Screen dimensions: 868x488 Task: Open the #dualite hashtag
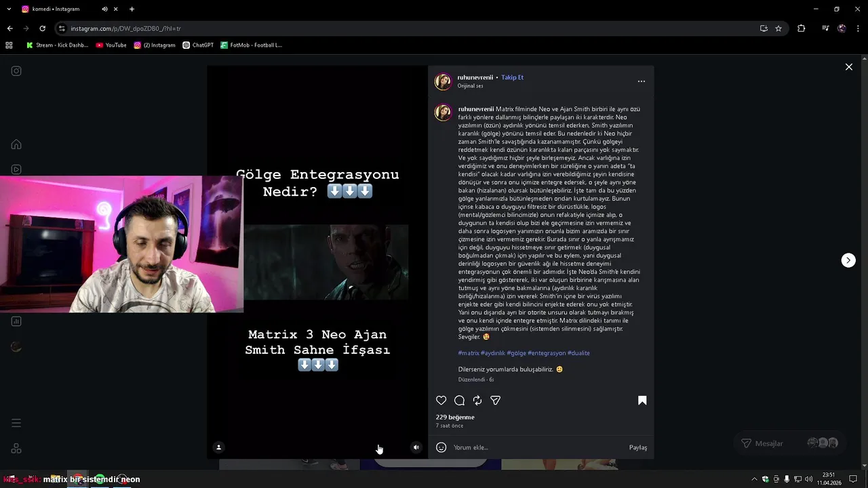click(x=578, y=353)
